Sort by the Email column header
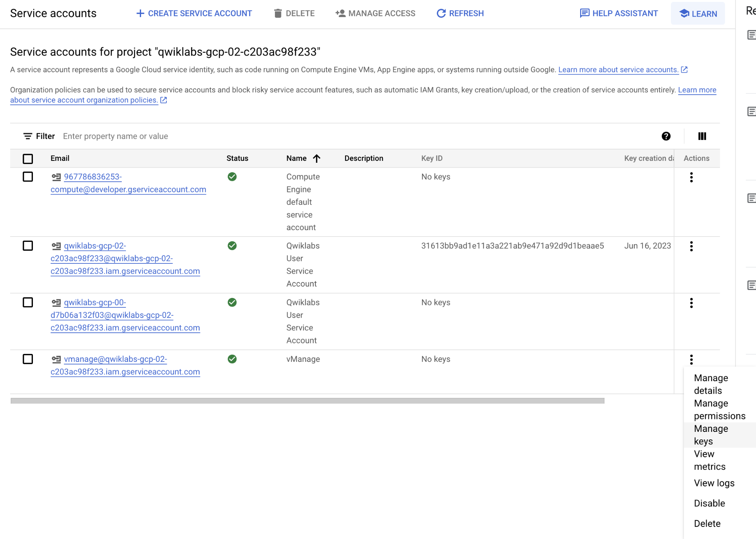Screen dimensions: 756x539 pos(60,158)
